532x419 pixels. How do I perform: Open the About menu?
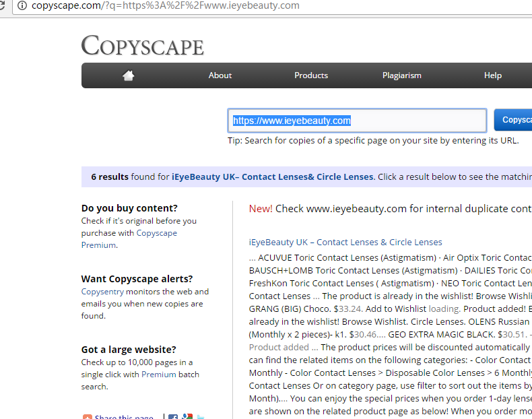pyautogui.click(x=220, y=75)
